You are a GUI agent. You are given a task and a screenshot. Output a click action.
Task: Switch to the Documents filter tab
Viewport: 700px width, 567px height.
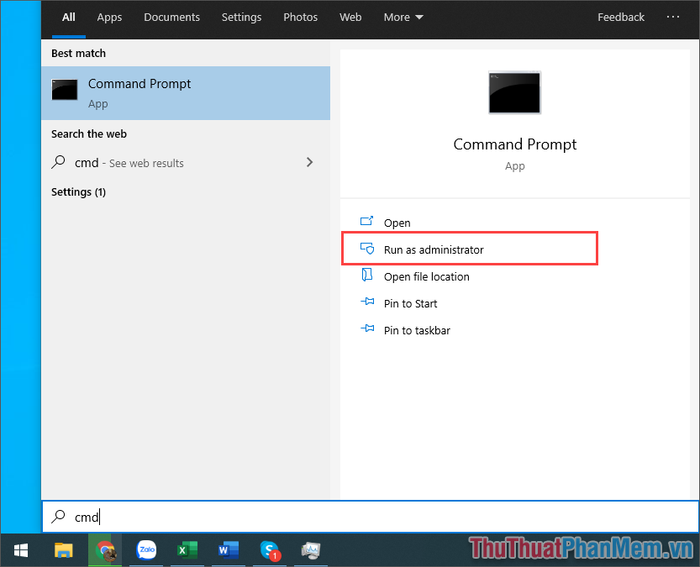pos(172,17)
